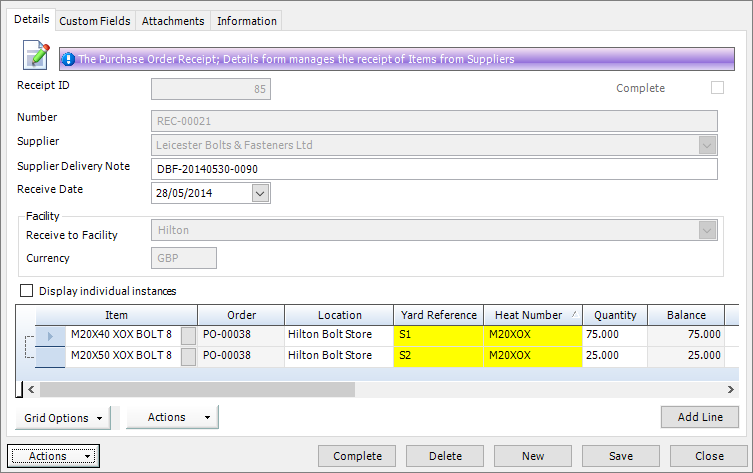Click the Save button

click(620, 456)
